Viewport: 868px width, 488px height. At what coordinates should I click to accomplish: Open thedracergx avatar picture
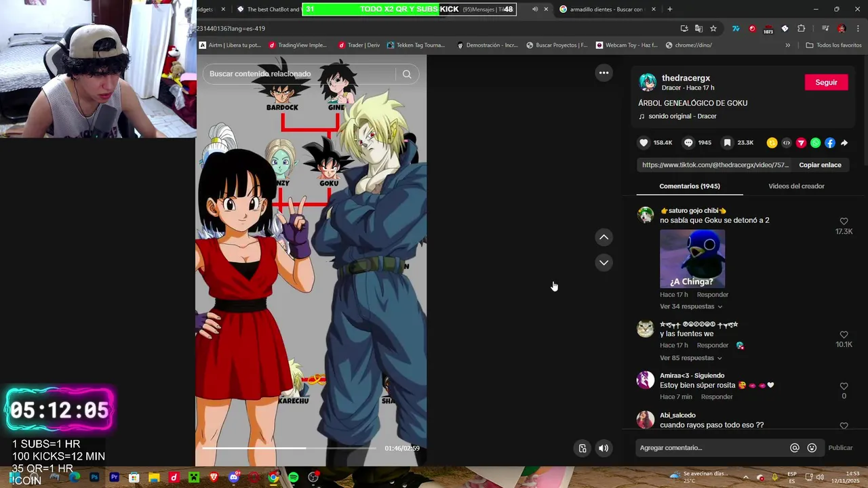648,82
